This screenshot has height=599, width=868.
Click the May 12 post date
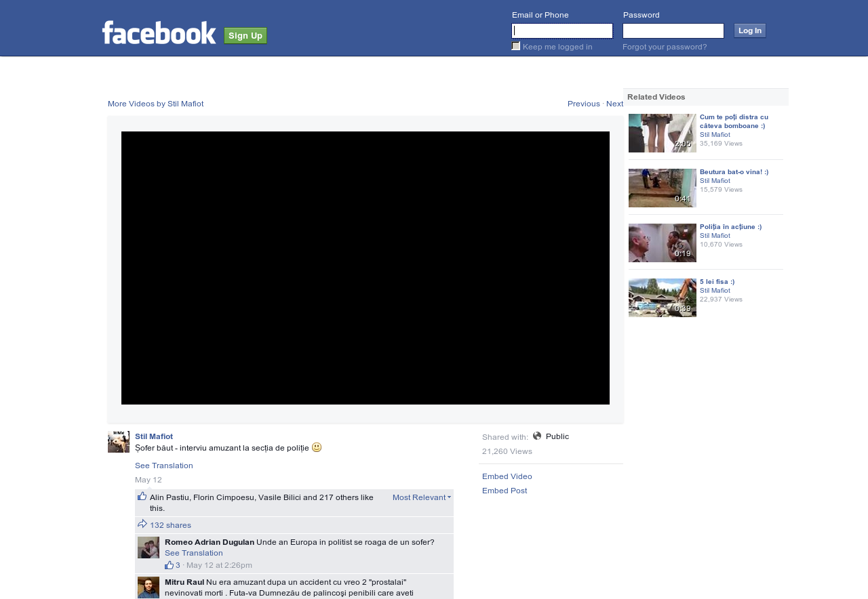coord(149,480)
